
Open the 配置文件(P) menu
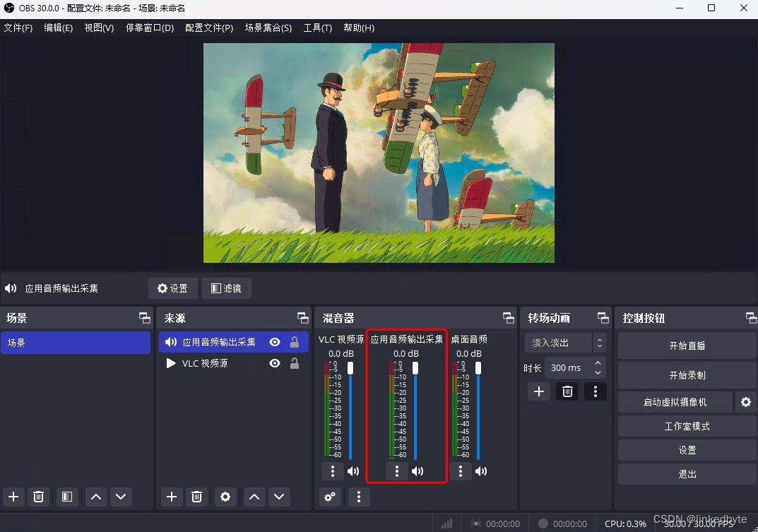pyautogui.click(x=209, y=28)
